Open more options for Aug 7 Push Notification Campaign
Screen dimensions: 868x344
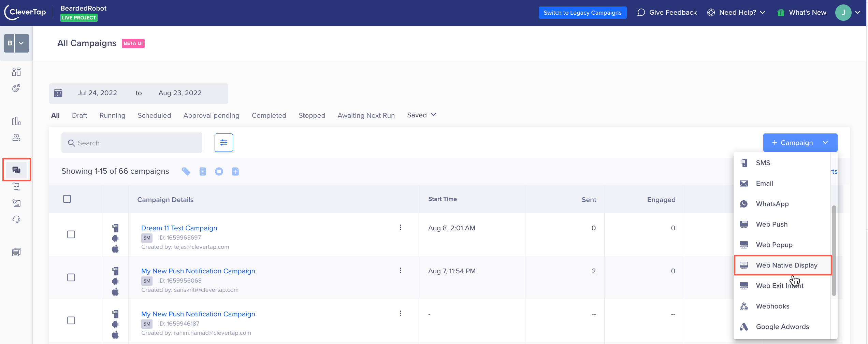pos(401,271)
